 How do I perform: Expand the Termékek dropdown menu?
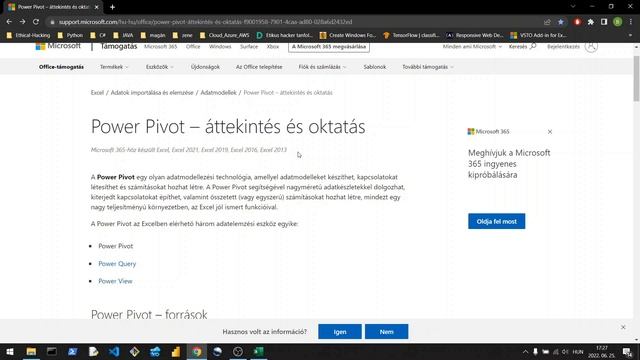tap(114, 67)
